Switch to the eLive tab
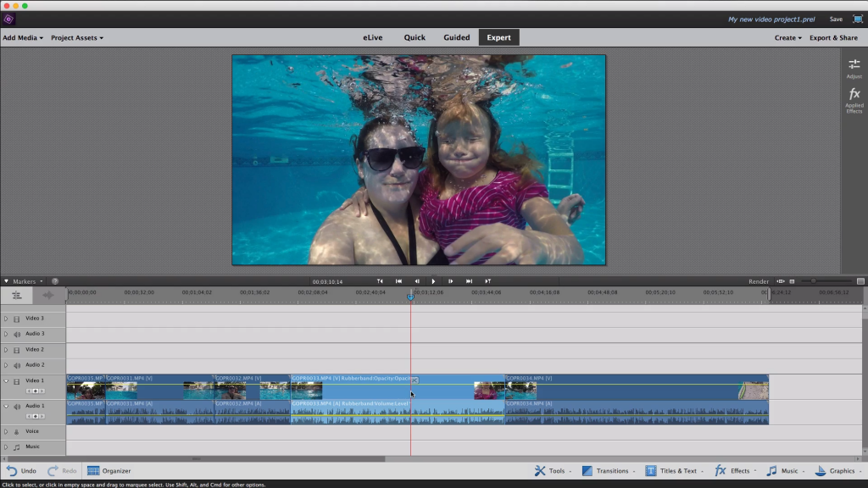 (373, 37)
